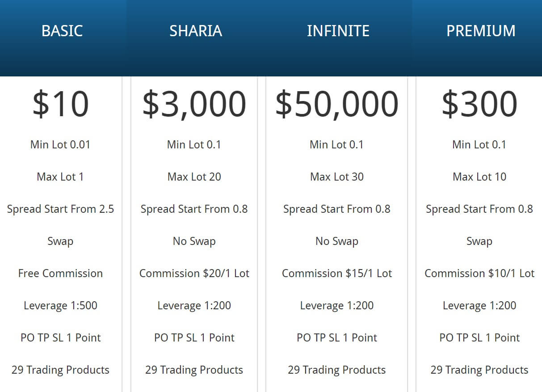This screenshot has width=542, height=392.
Task: Click the $300 Premium deposit price
Action: tap(479, 104)
